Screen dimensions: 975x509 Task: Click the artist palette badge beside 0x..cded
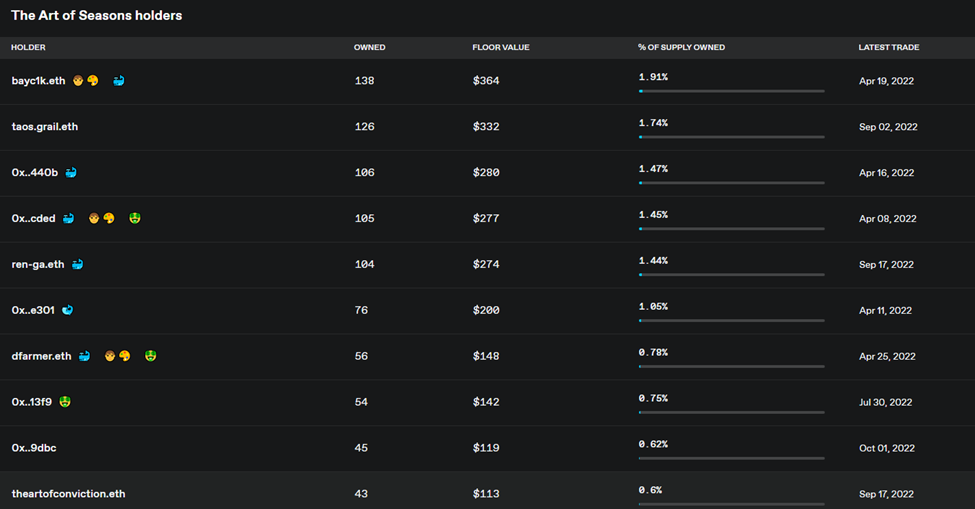click(x=109, y=218)
